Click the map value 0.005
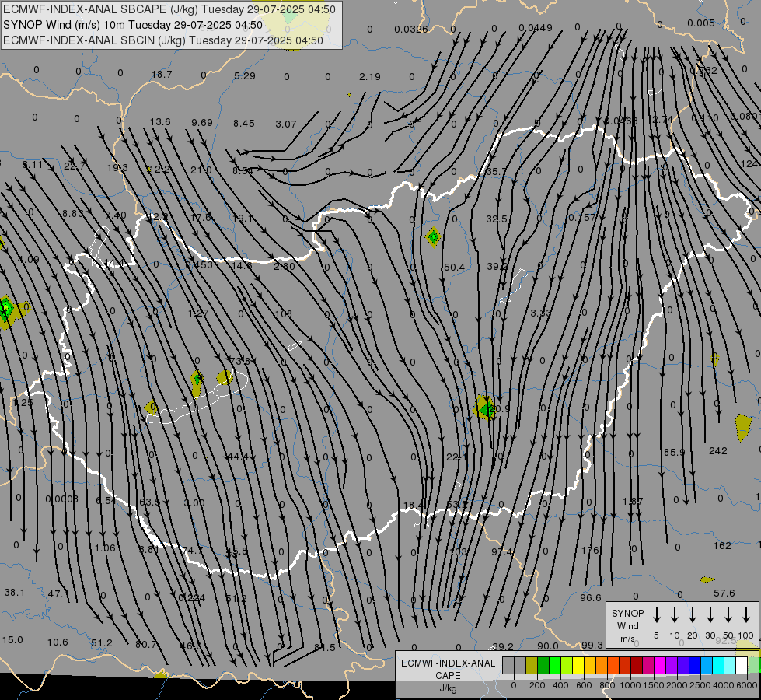Screen dimensions: 761x700 (x=701, y=23)
